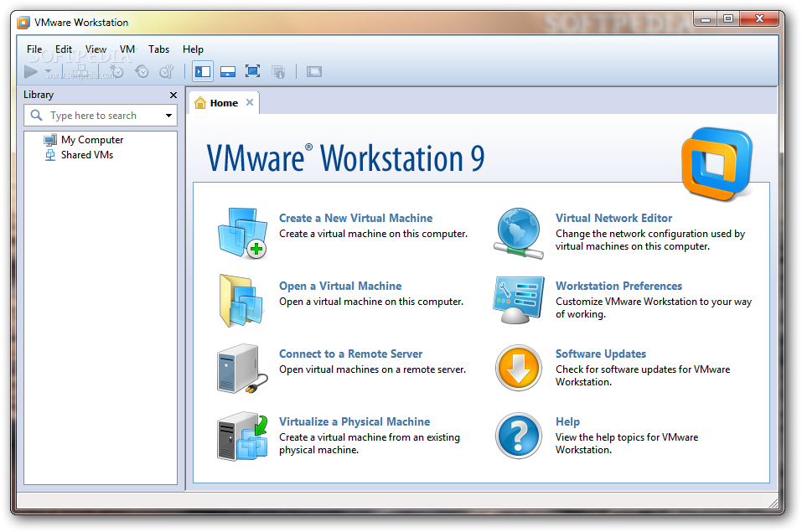The image size is (802, 532).
Task: Click the Virtualize a Physical Machine icon
Action: [x=242, y=436]
